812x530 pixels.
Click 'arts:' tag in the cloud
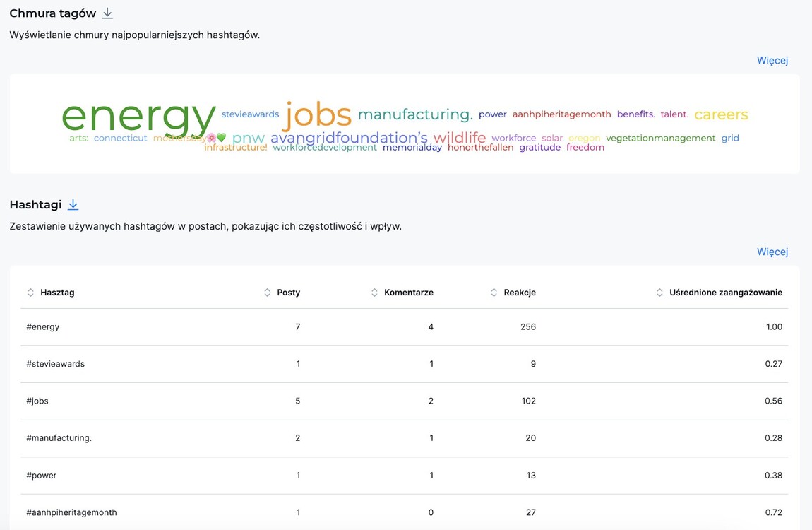[x=78, y=139]
